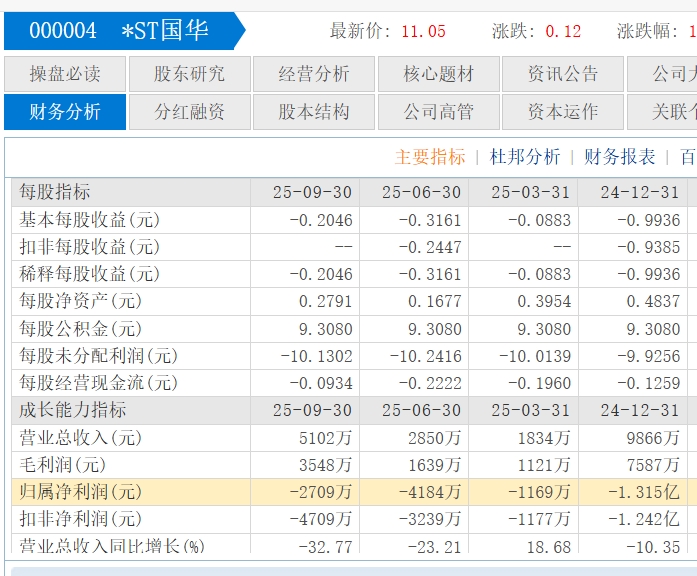
Task: Select the highlighted 归属净利润(元) row label
Action: coord(80,492)
